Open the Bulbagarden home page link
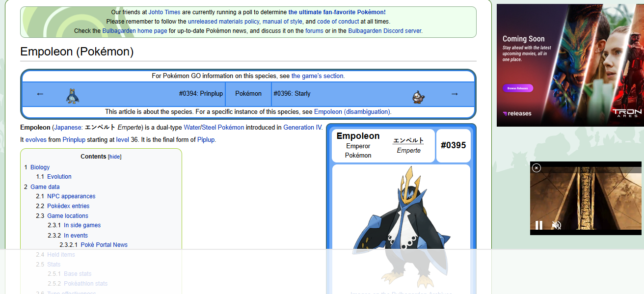The width and height of the screenshot is (644, 294). 134,31
